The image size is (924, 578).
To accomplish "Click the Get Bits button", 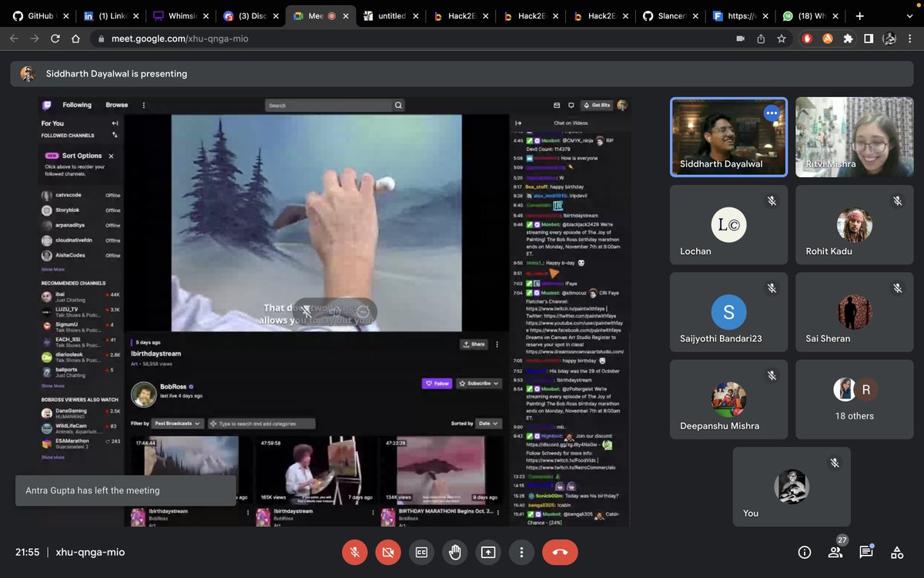I will (x=596, y=106).
